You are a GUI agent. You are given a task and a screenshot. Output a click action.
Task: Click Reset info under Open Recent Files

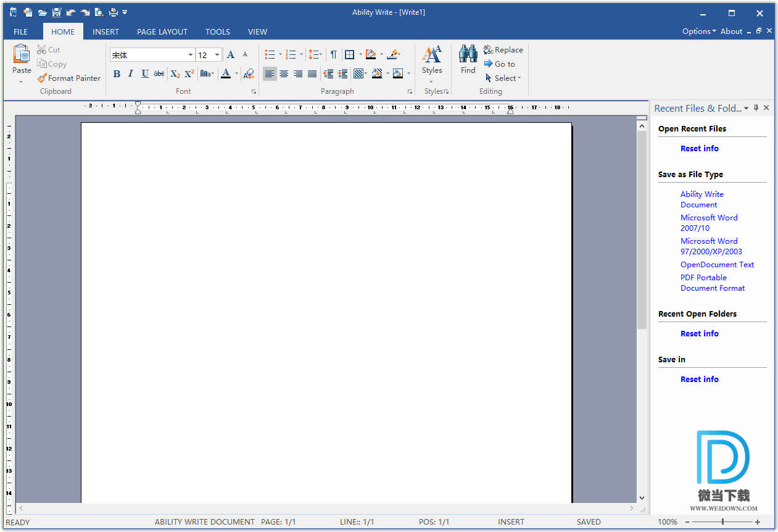(700, 149)
